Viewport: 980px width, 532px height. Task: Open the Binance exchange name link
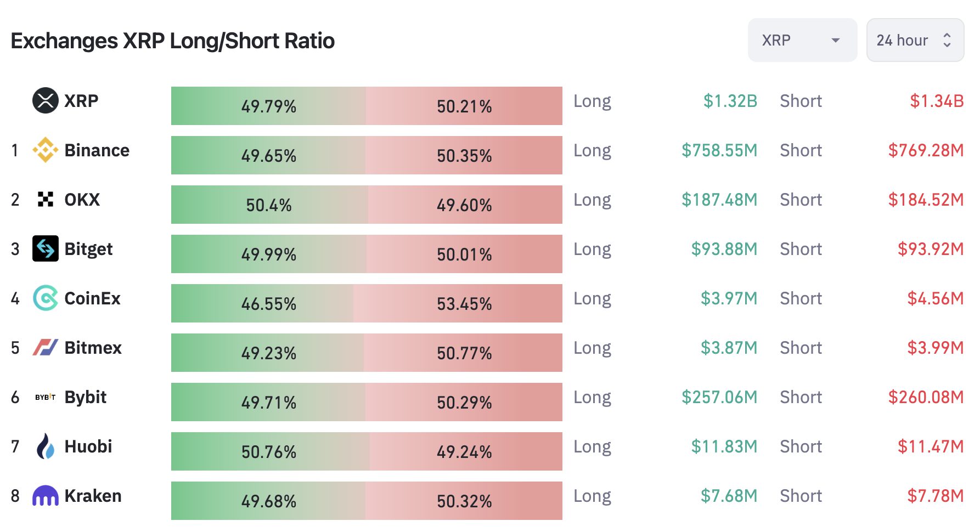click(97, 150)
